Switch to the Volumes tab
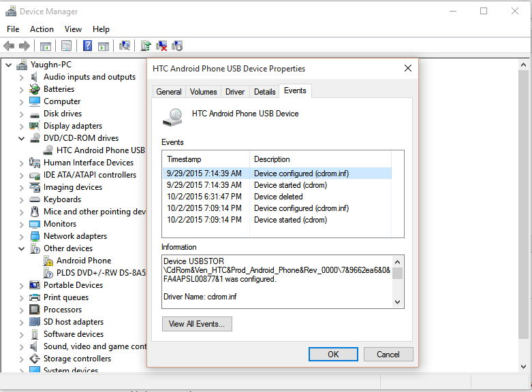532x392 pixels. click(203, 92)
